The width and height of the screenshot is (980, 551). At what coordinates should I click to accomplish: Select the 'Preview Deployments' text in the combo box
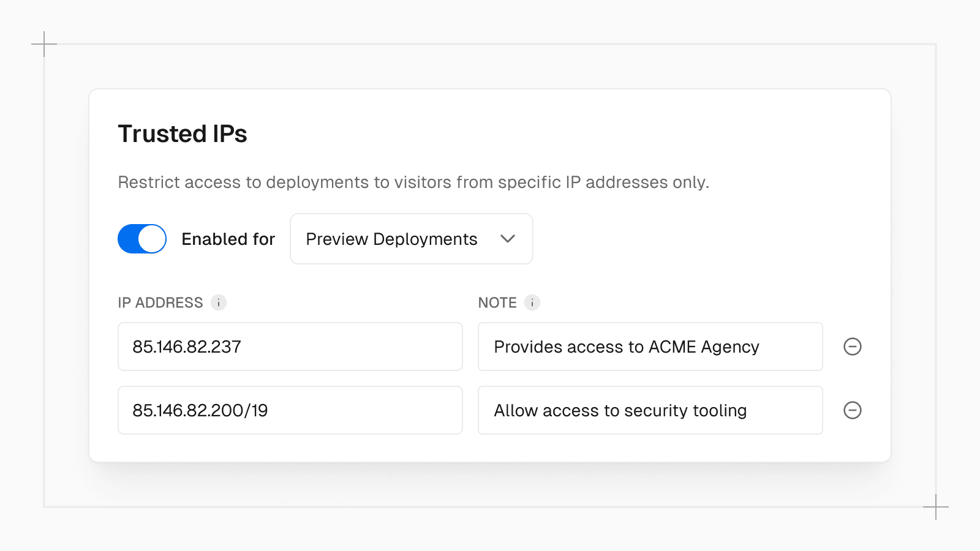pos(391,239)
